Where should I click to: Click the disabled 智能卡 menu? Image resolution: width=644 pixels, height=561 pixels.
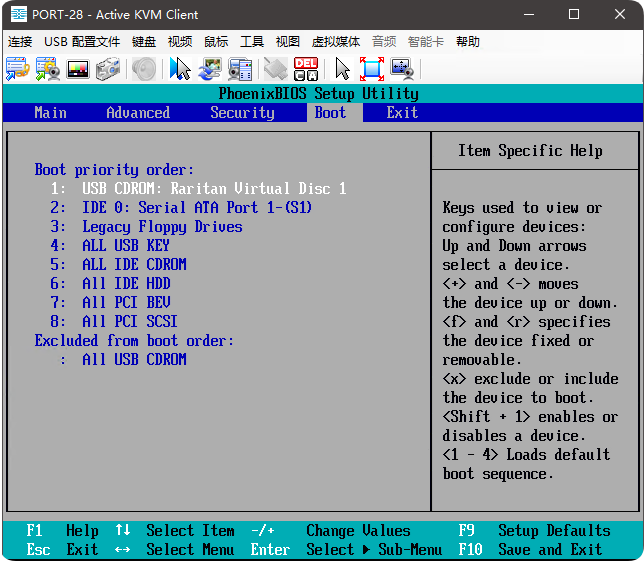(426, 41)
